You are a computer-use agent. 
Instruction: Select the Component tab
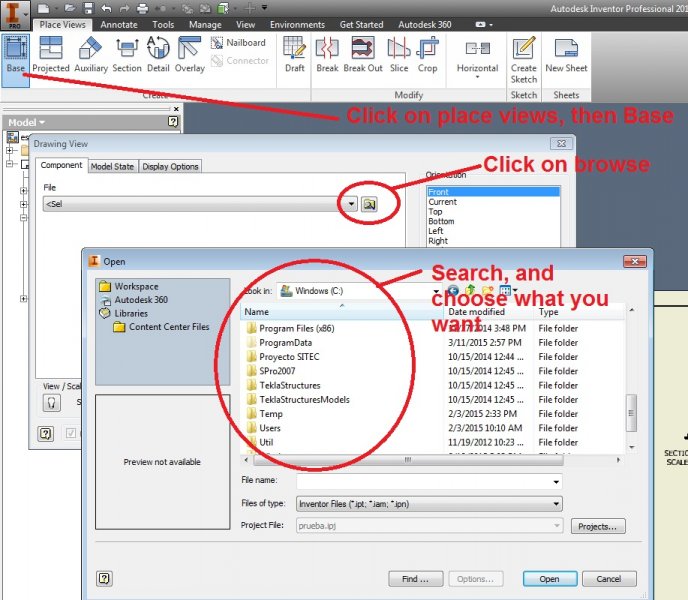tap(61, 165)
